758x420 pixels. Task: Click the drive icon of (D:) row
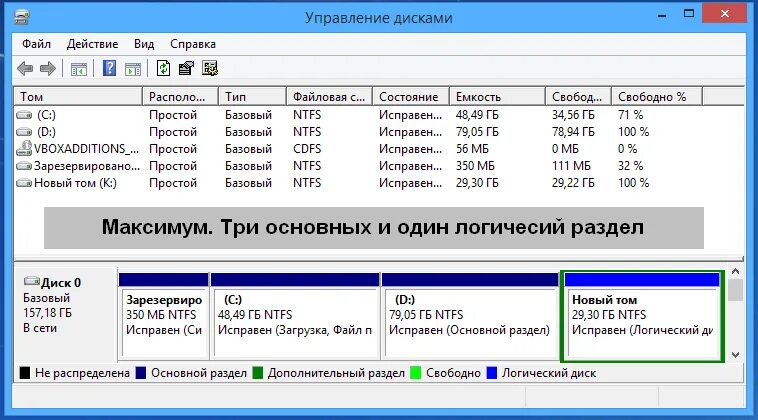click(x=24, y=132)
